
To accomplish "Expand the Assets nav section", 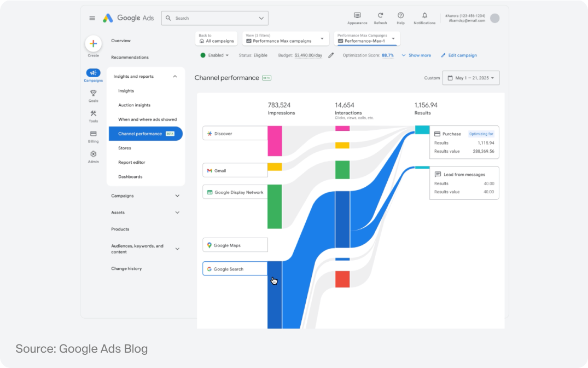I will point(177,212).
